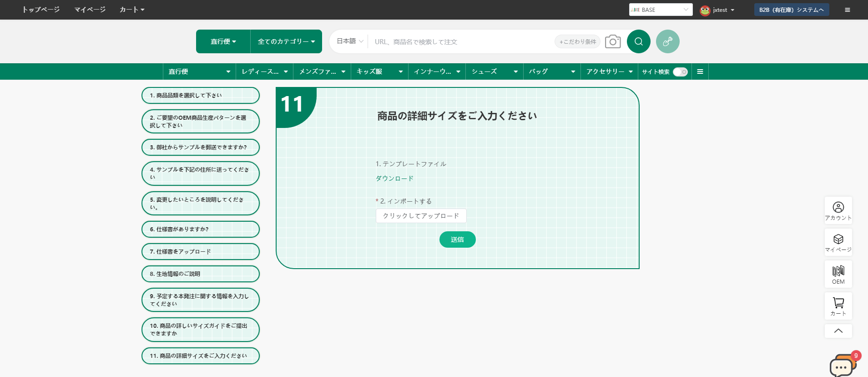Select step 6. 仕様書がありますか?
The image size is (868, 377).
201,229
